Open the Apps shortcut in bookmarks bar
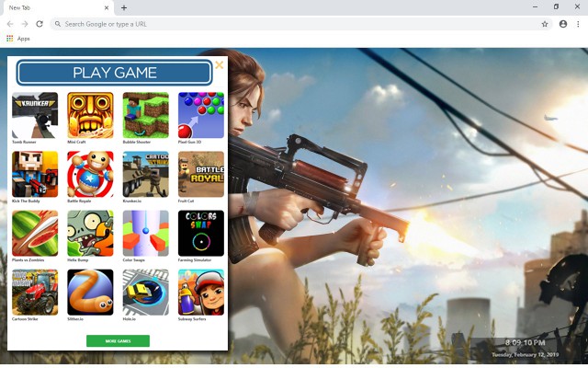 (18, 39)
